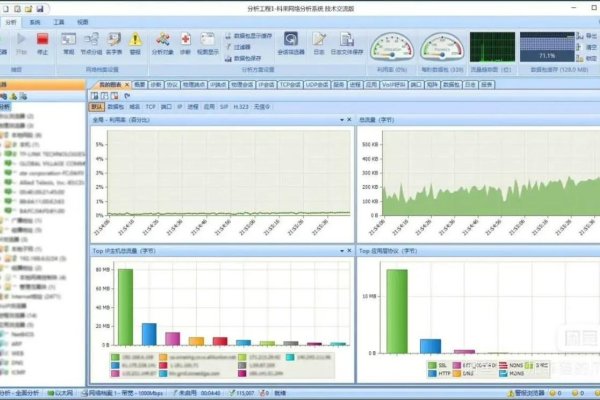The width and height of the screenshot is (600, 400).
Task: Click the 每秒数据包 packets-per-second gauge
Action: click(x=442, y=47)
